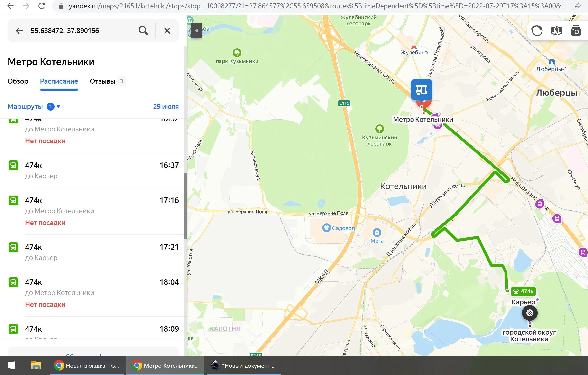Click the Котельники town label on map
Viewport: 588px width, 375px height.
tap(403, 186)
